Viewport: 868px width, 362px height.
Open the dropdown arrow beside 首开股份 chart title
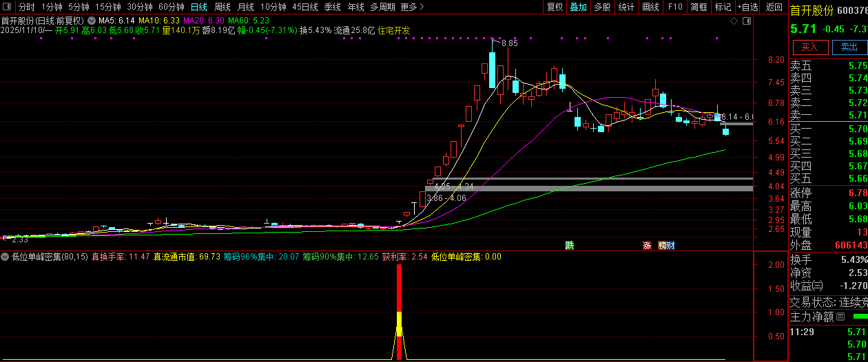(90, 21)
